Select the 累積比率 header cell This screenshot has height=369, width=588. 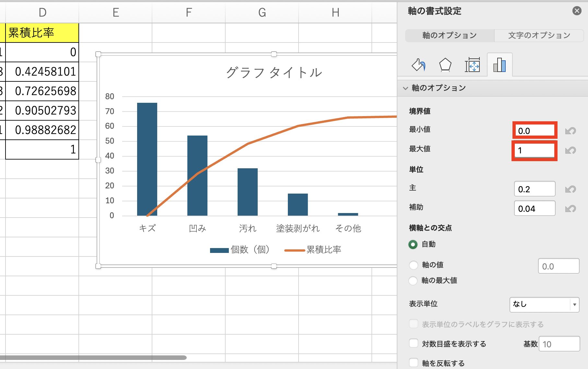tap(42, 33)
